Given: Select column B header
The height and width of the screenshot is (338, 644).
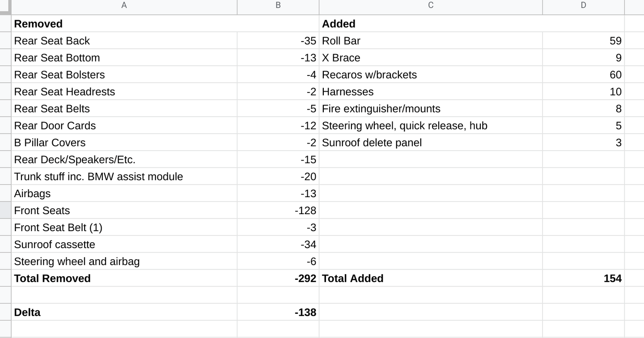Looking at the screenshot, I should pos(278,6).
